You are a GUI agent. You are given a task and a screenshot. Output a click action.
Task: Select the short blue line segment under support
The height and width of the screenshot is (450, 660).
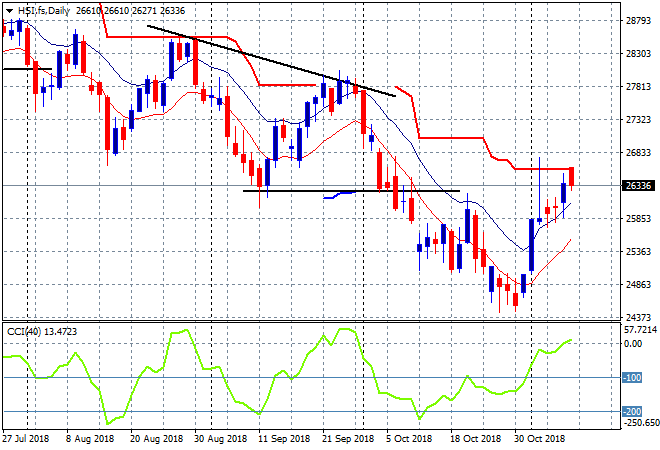339,194
